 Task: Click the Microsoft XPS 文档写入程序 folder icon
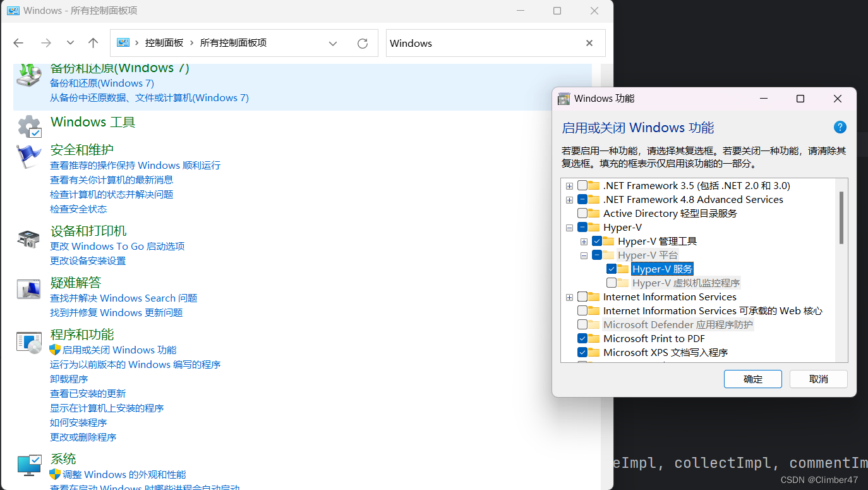pos(594,353)
